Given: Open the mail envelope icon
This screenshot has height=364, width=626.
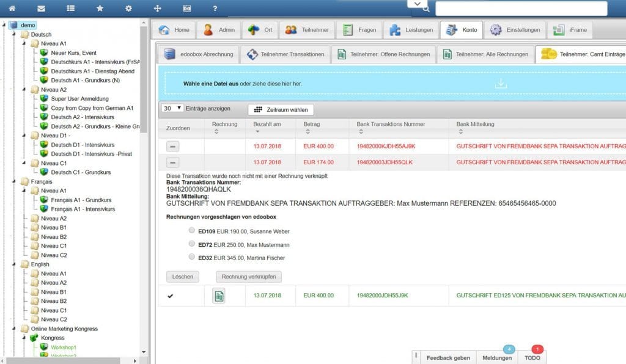Looking at the screenshot, I should coord(41,8).
